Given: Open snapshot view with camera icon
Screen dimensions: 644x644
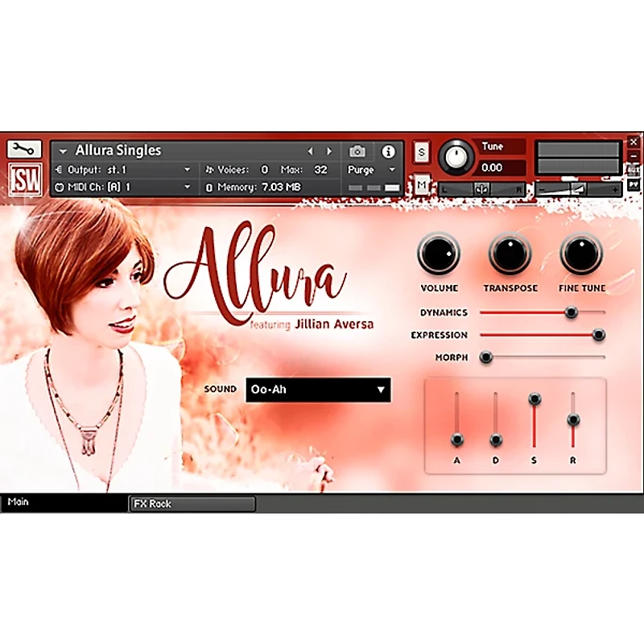Looking at the screenshot, I should point(357,151).
